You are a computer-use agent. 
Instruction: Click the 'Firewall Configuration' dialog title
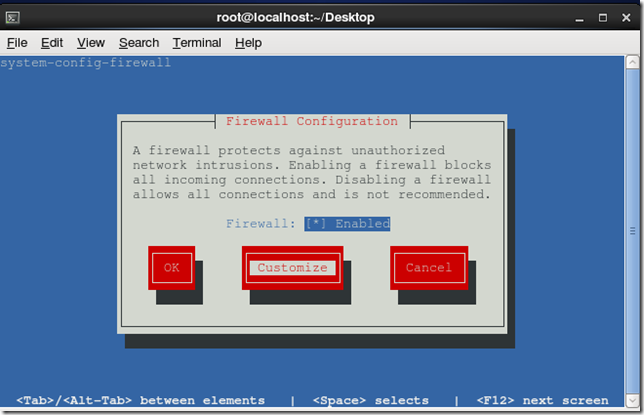[312, 121]
